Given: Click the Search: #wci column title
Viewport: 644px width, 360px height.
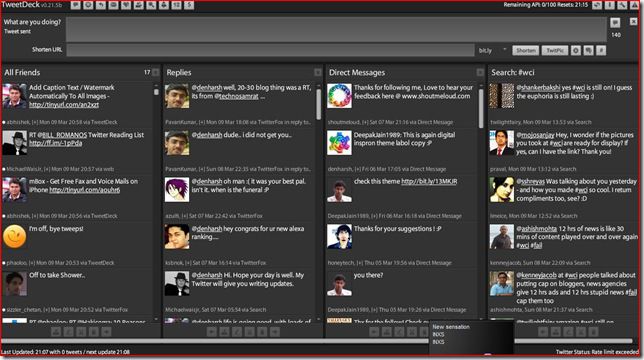Looking at the screenshot, I should point(513,72).
